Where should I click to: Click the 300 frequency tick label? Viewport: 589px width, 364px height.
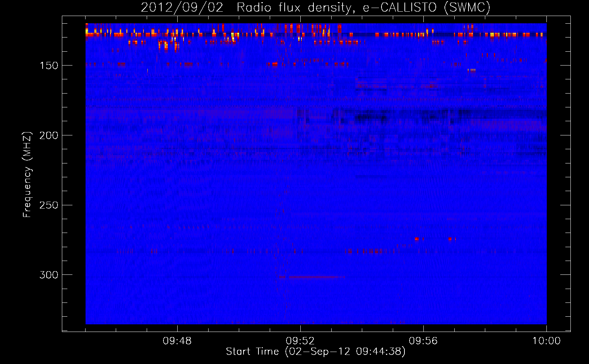pos(49,275)
